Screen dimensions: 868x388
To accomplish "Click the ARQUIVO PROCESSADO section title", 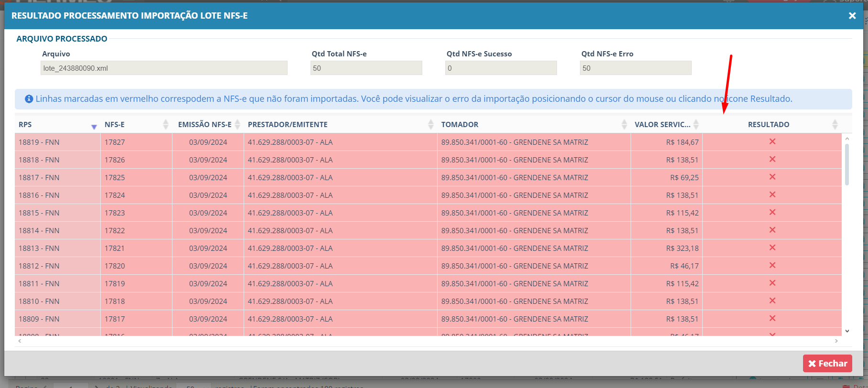I will 62,39.
